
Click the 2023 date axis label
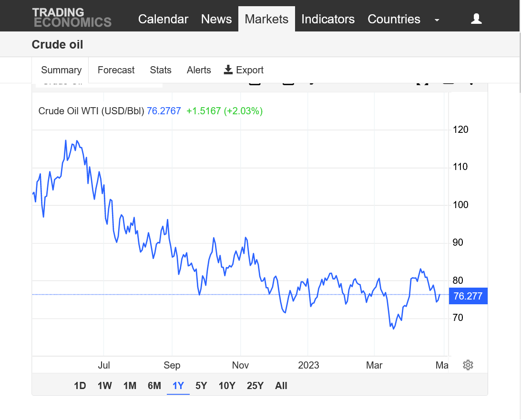(308, 365)
